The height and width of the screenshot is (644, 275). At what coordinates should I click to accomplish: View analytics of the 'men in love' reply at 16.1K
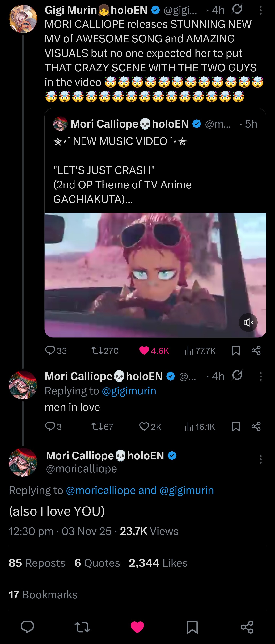[200, 427]
